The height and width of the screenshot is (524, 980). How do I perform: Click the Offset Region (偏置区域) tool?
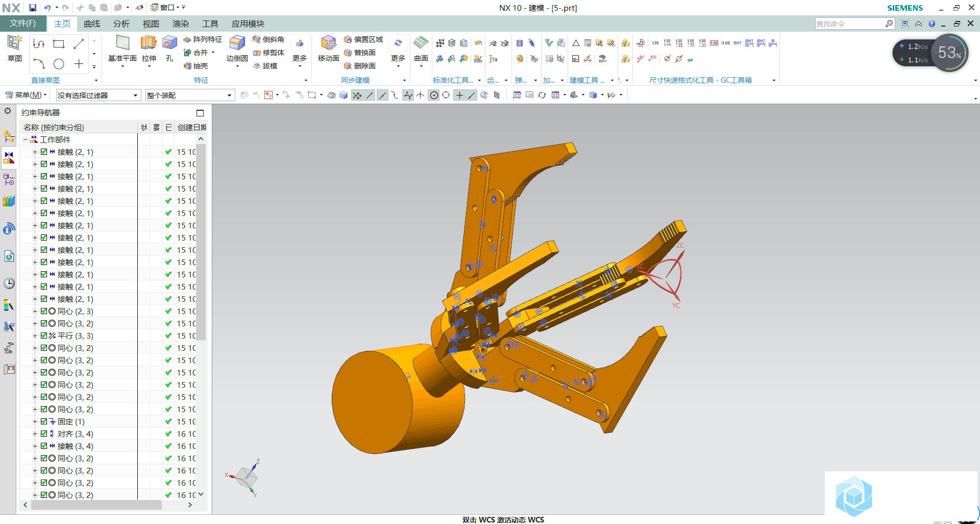coord(363,39)
